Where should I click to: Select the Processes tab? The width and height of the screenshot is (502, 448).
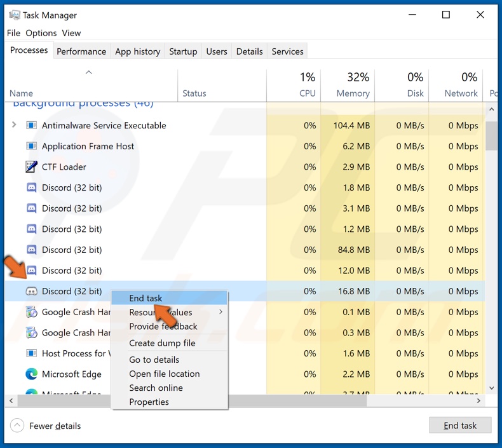(x=29, y=50)
